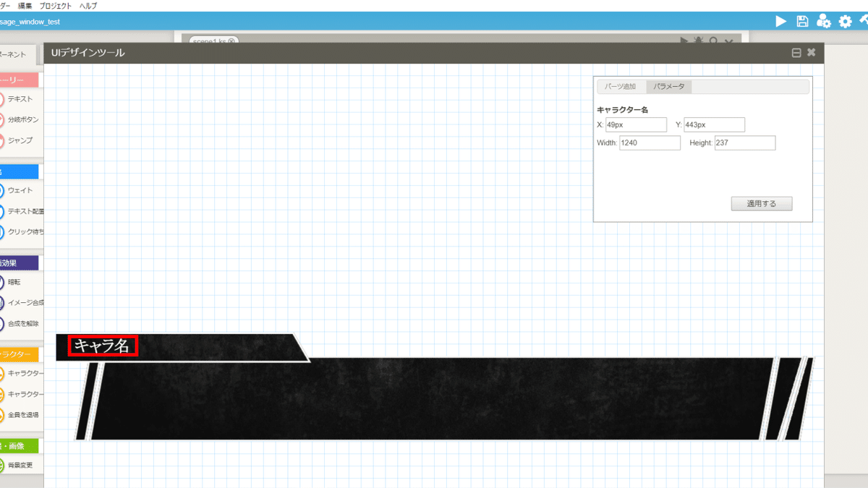Focus the Height field showing 237

tap(745, 143)
